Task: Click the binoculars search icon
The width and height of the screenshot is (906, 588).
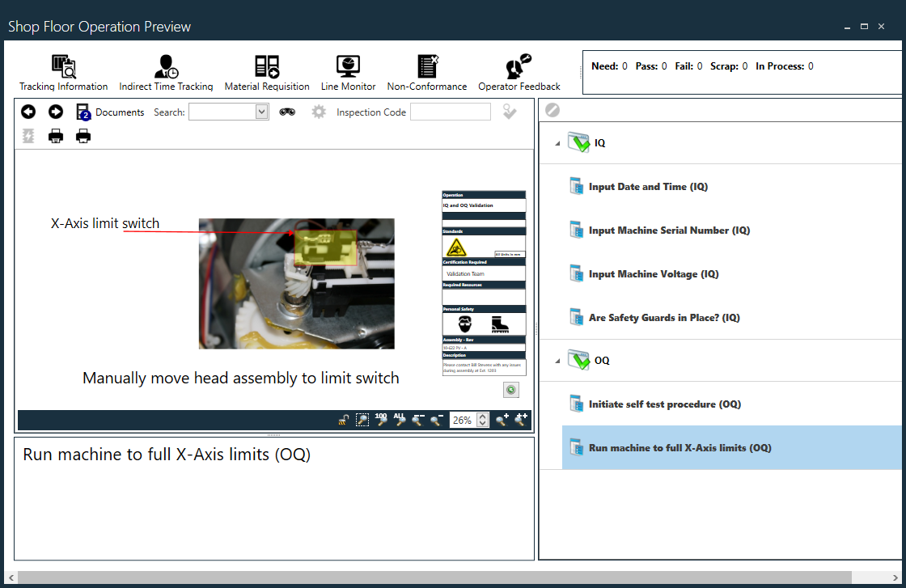Action: pyautogui.click(x=287, y=112)
